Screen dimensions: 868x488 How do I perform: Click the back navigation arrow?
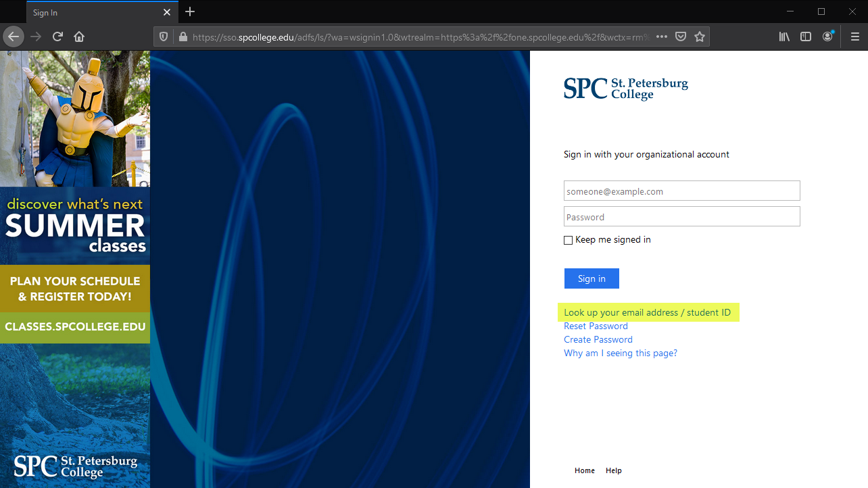pyautogui.click(x=14, y=36)
